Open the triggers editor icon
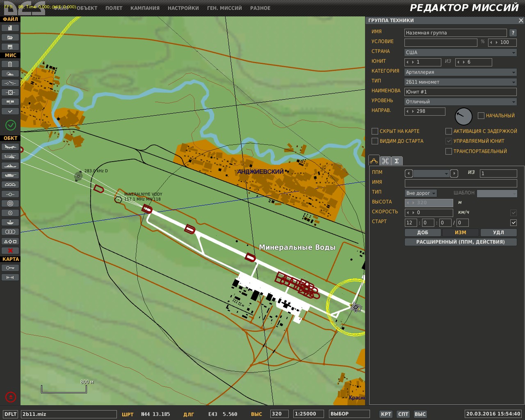525x420 pixels. (10, 83)
